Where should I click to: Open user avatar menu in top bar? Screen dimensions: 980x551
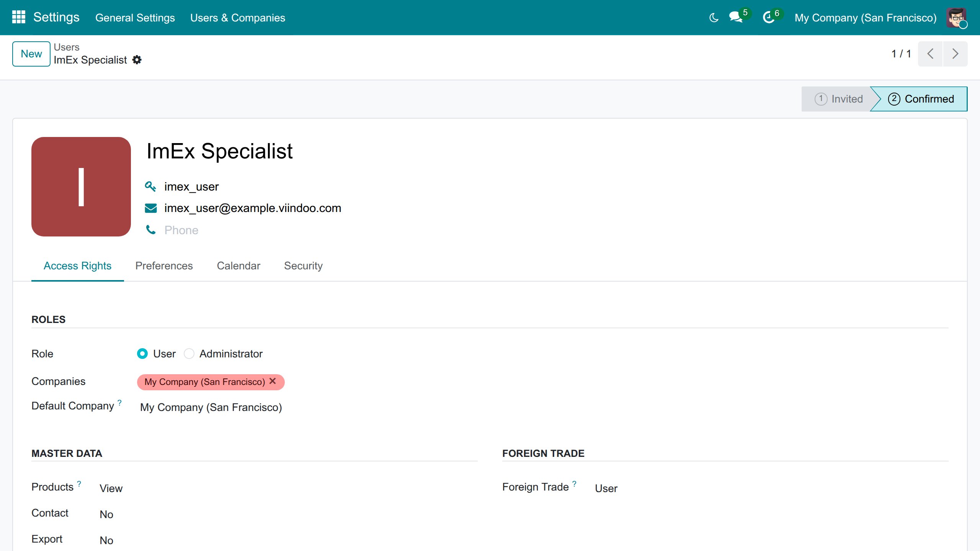[956, 18]
